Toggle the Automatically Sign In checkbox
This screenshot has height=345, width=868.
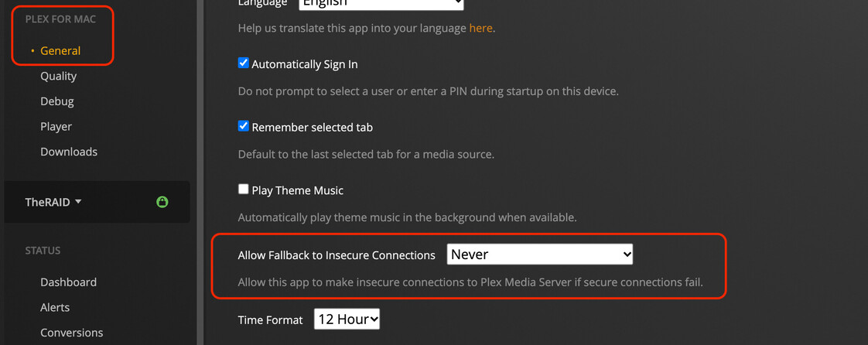244,63
